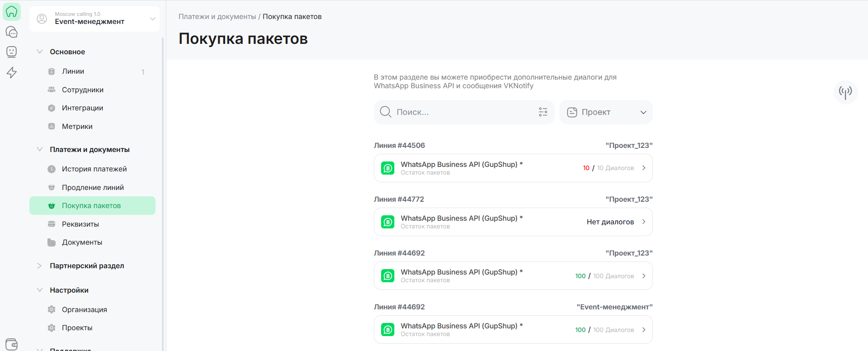Collapse the Основное section
This screenshot has width=868, height=351.
click(x=40, y=52)
